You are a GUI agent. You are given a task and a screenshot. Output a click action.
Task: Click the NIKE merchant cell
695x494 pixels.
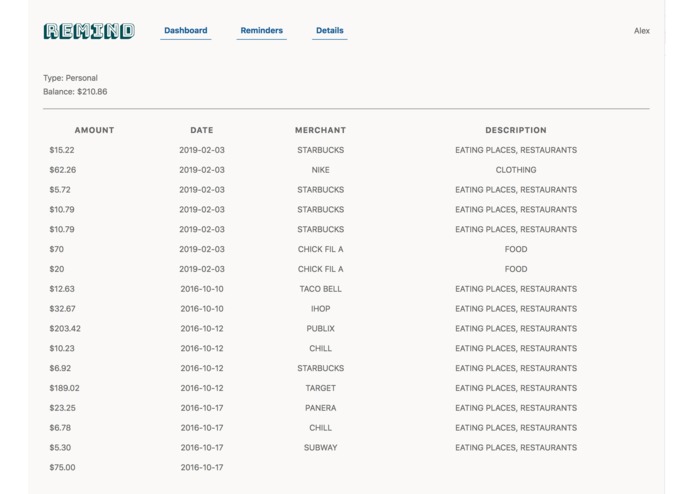[x=320, y=170]
